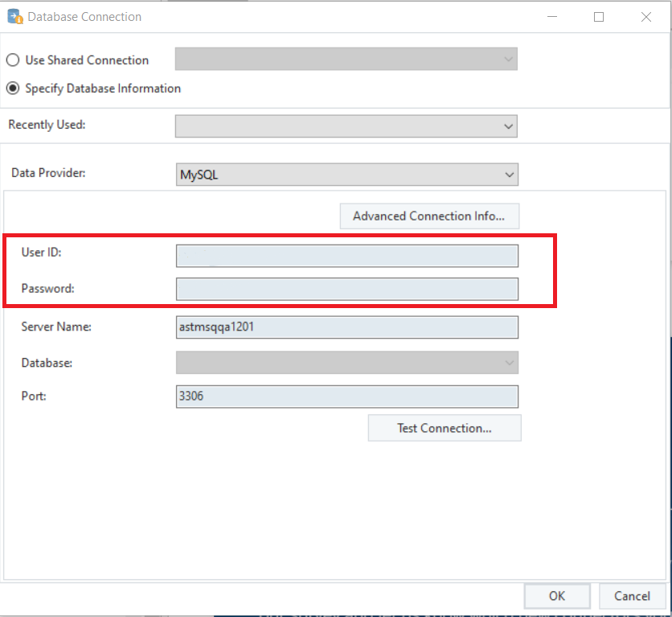Image resolution: width=672 pixels, height=617 pixels.
Task: Minimize the Database Connection dialog
Action: point(551,16)
